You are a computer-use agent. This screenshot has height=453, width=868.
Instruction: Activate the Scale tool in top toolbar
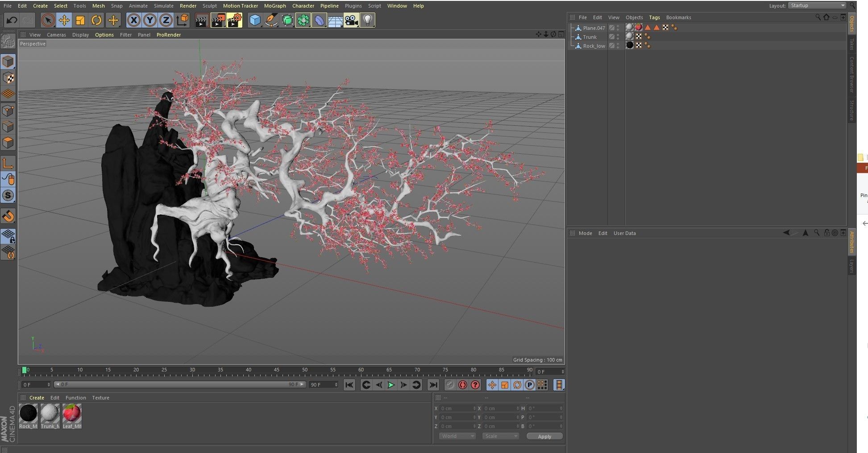click(x=80, y=20)
